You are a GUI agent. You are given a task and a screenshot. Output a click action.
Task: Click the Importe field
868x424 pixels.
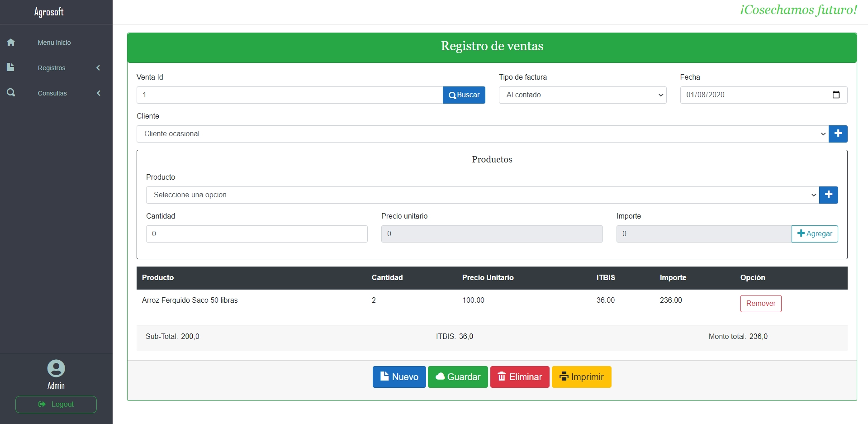pos(704,234)
